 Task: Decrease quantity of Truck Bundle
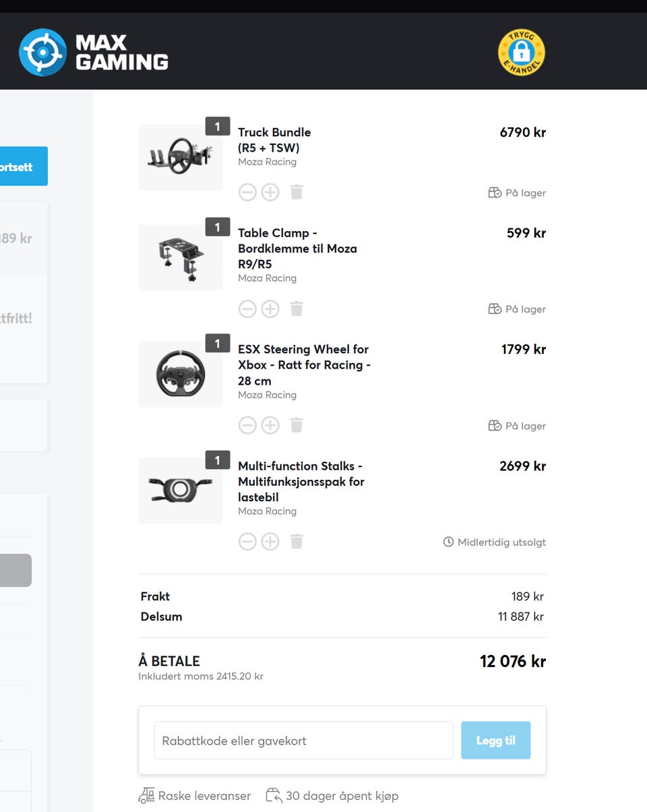tap(247, 193)
